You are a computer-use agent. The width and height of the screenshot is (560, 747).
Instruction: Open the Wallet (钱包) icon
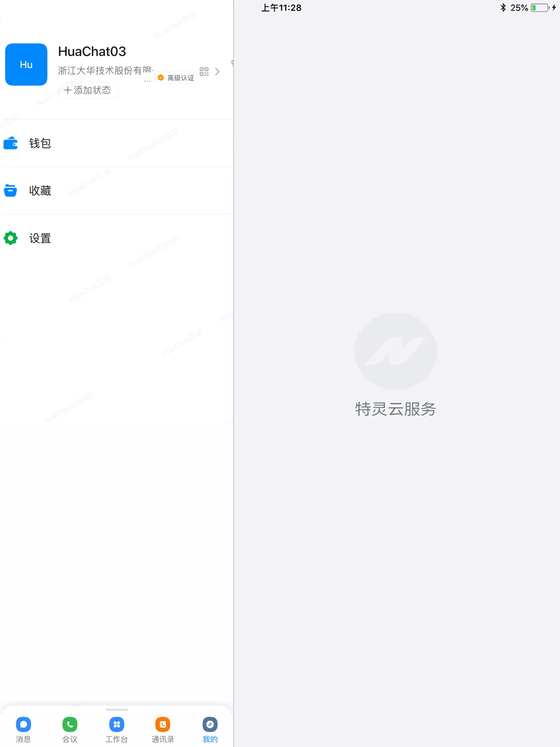tap(11, 143)
